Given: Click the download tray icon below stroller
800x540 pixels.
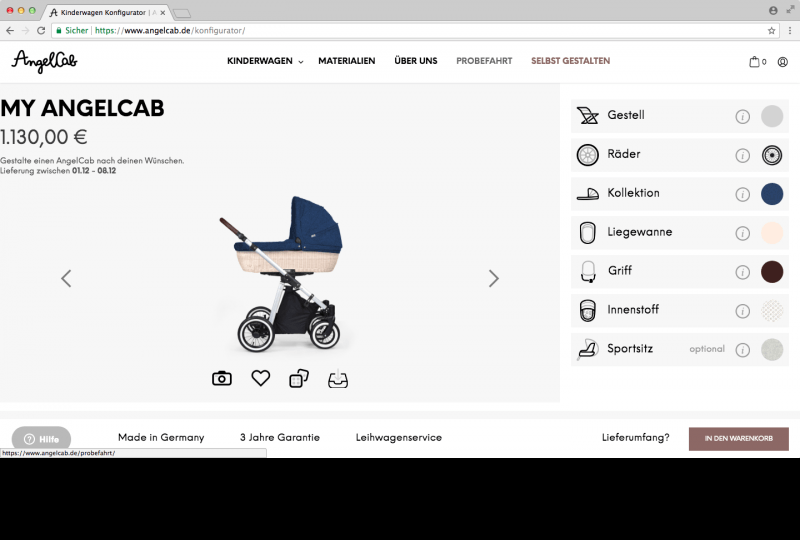Looking at the screenshot, I should click(x=338, y=379).
